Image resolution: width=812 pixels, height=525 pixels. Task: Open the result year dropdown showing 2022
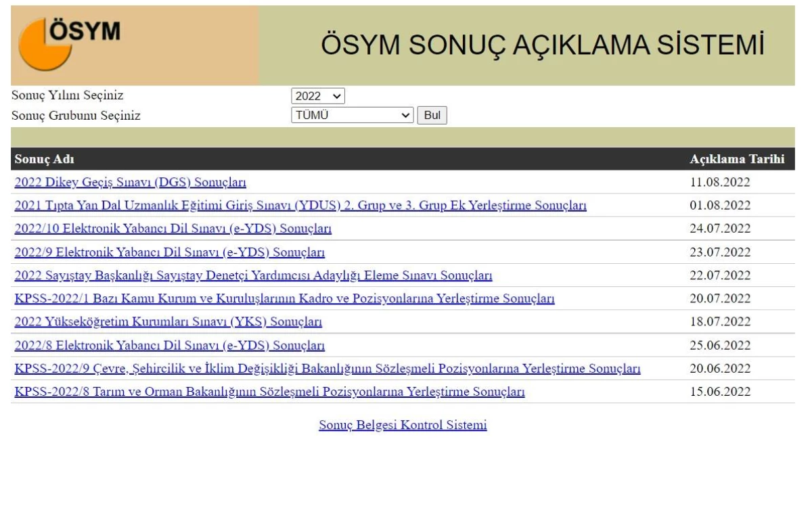tap(318, 96)
